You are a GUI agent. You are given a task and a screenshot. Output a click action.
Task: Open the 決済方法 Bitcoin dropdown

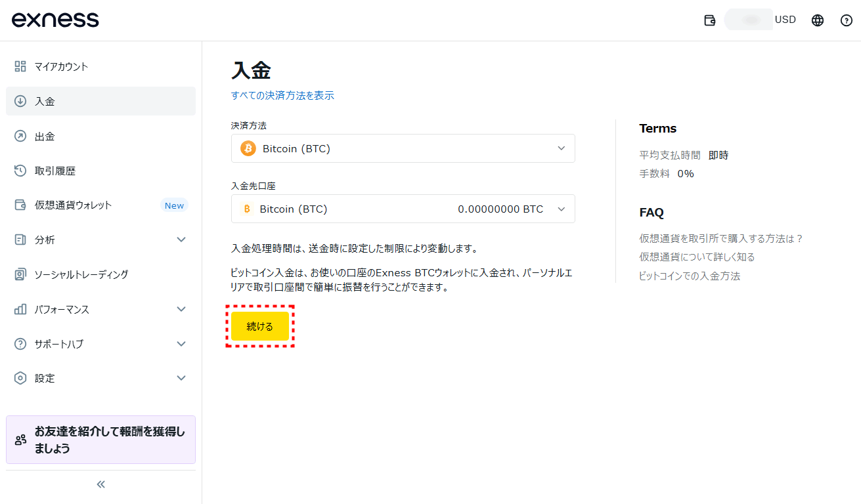point(403,148)
